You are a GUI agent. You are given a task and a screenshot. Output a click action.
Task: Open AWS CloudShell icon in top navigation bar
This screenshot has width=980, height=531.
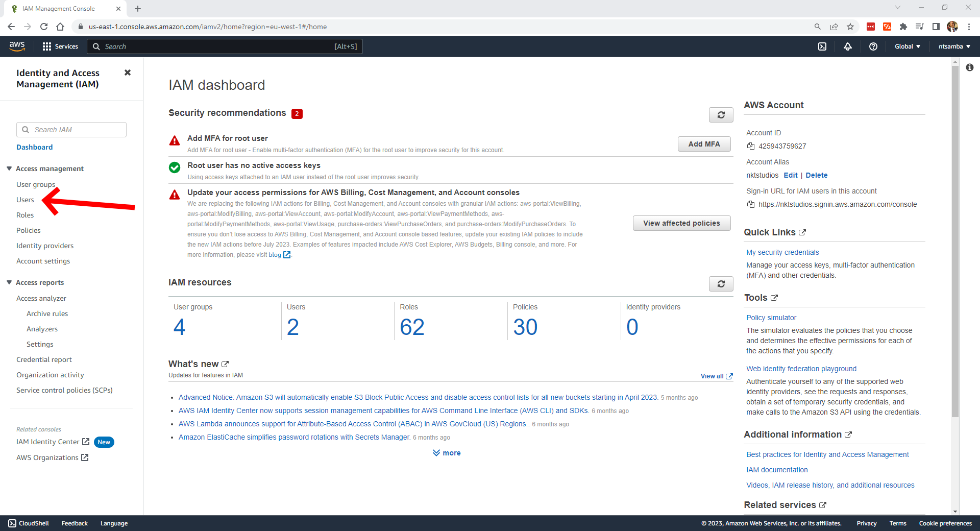point(822,46)
